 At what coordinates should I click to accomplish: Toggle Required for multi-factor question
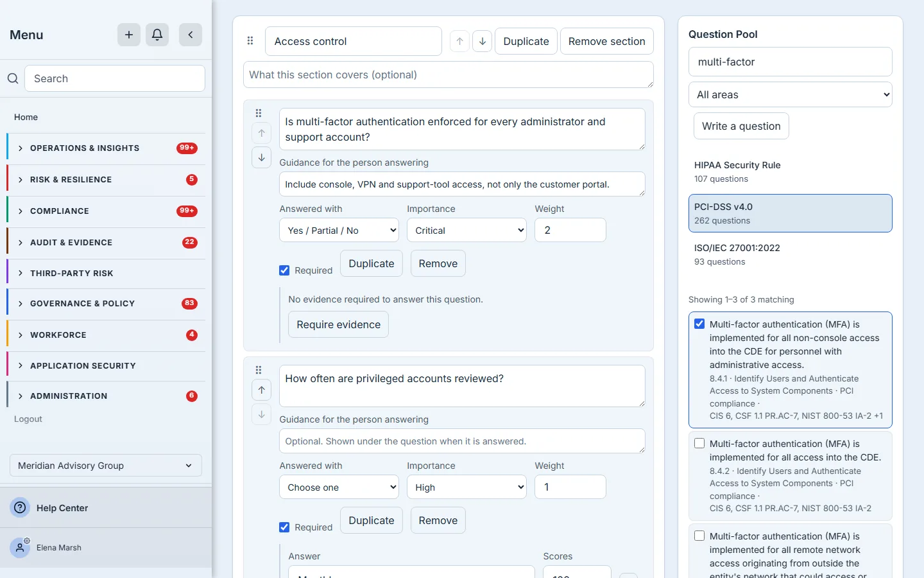(284, 270)
